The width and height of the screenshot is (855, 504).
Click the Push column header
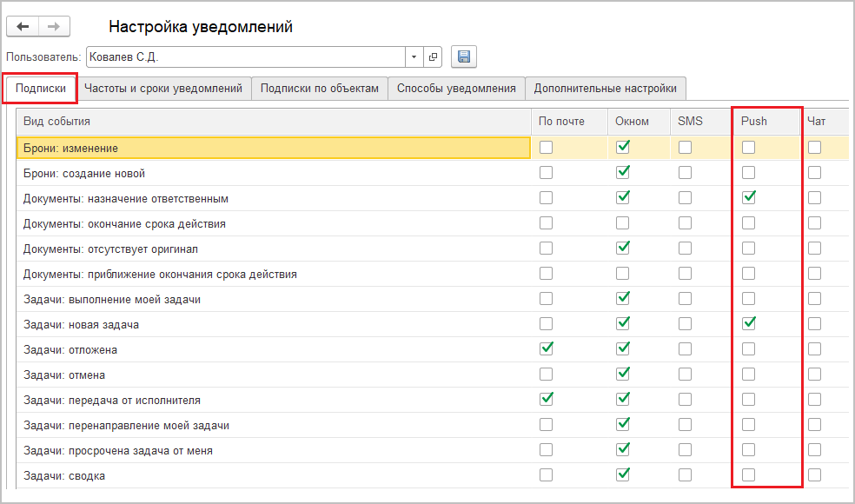tap(753, 121)
